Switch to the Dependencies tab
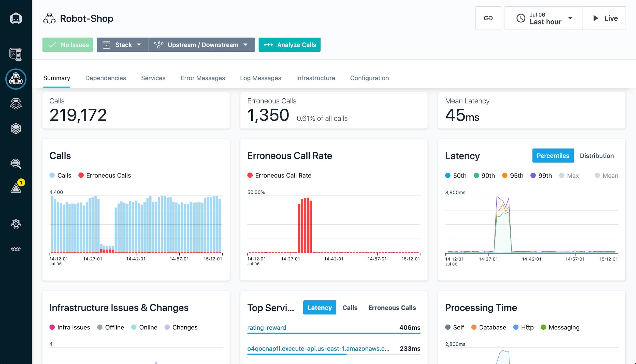 [106, 78]
